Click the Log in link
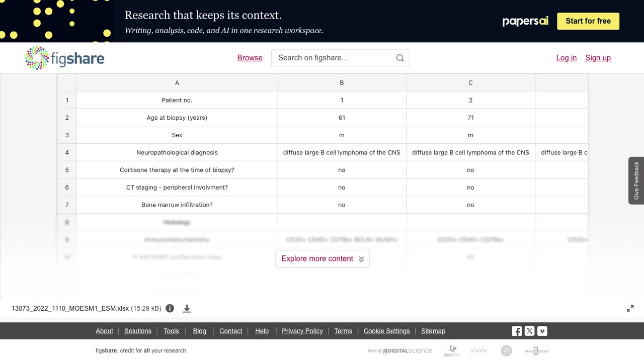 (x=567, y=58)
